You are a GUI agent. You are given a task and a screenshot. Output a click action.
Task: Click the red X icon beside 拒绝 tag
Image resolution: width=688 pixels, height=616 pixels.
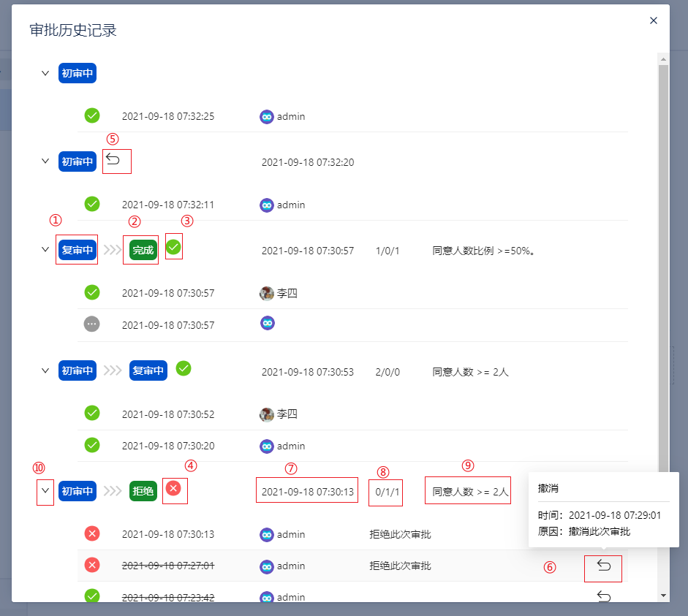173,488
